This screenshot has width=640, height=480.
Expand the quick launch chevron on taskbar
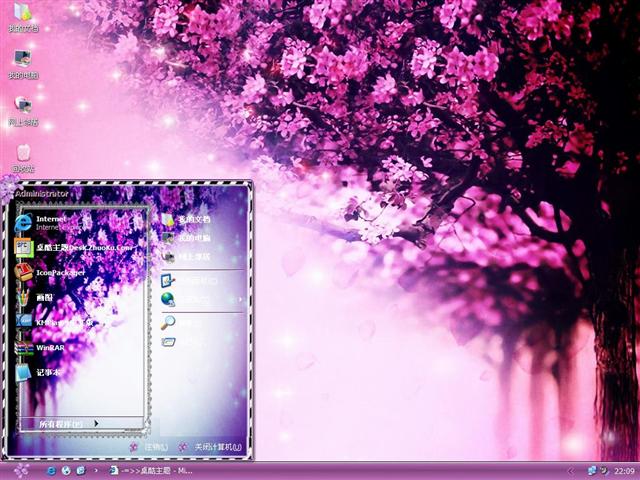pos(96,471)
